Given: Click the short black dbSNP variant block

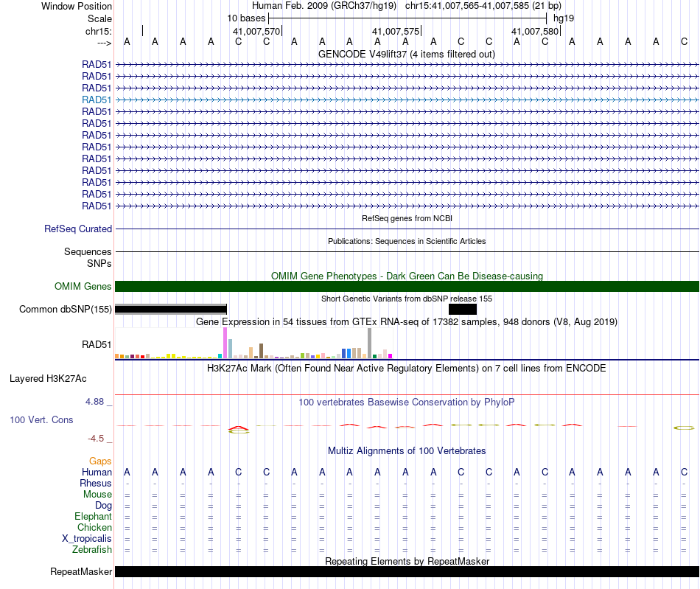Looking at the screenshot, I should point(463,309).
